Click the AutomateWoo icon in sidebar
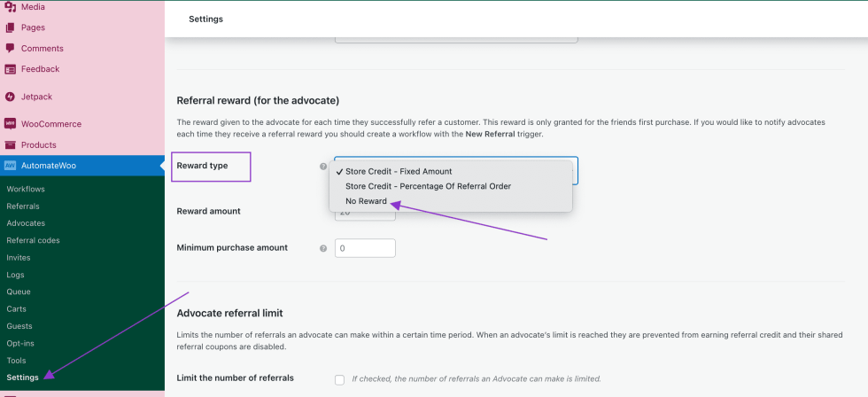The width and height of the screenshot is (868, 397). pos(11,166)
